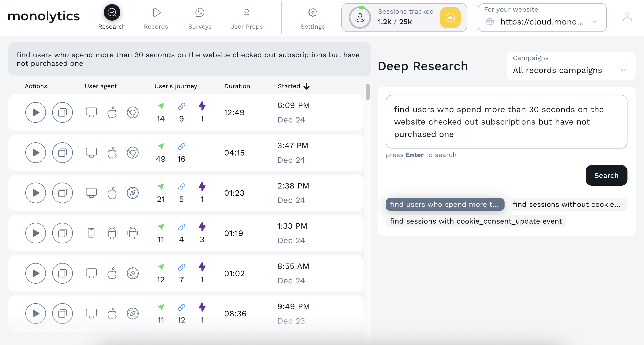
Task: Select 'find sessions without cookie...' suggestion
Action: point(567,204)
